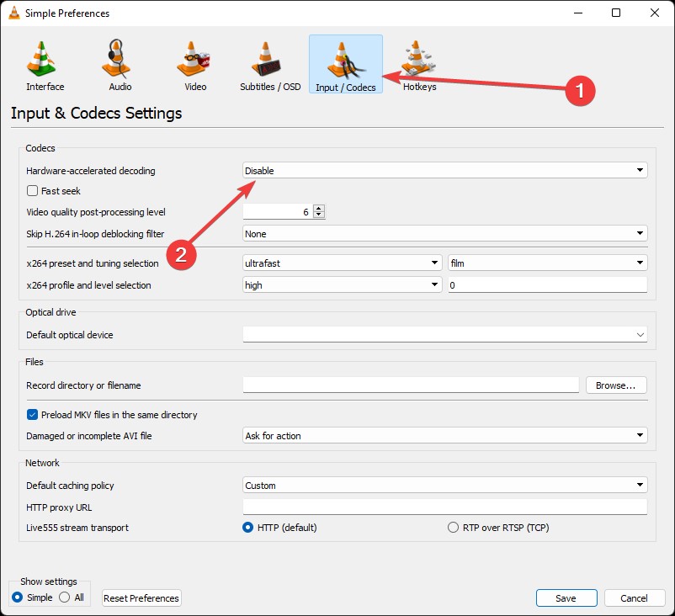
Task: Uncheck Preload MKV files in same directory
Action: click(32, 415)
